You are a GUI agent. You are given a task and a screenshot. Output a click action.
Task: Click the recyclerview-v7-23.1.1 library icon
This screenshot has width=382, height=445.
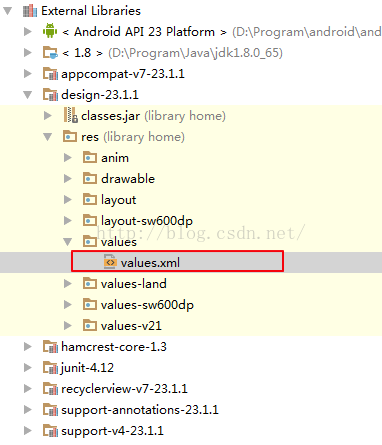pyautogui.click(x=50, y=389)
